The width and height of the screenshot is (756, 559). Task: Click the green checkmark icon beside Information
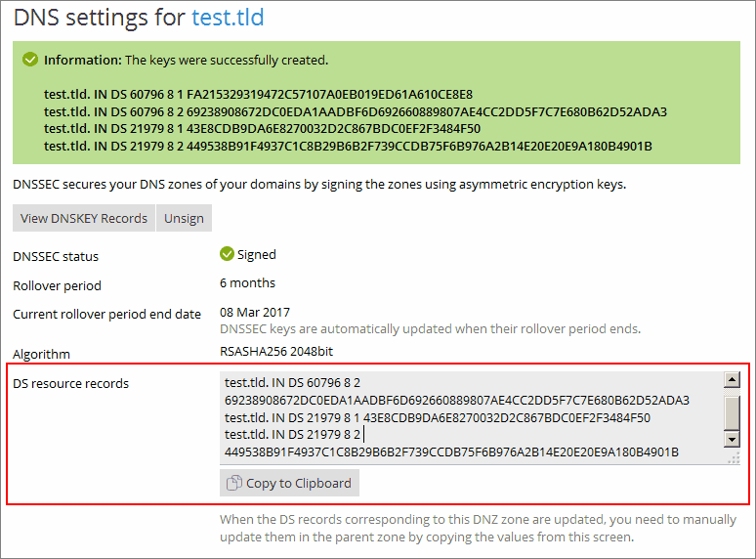coord(30,60)
